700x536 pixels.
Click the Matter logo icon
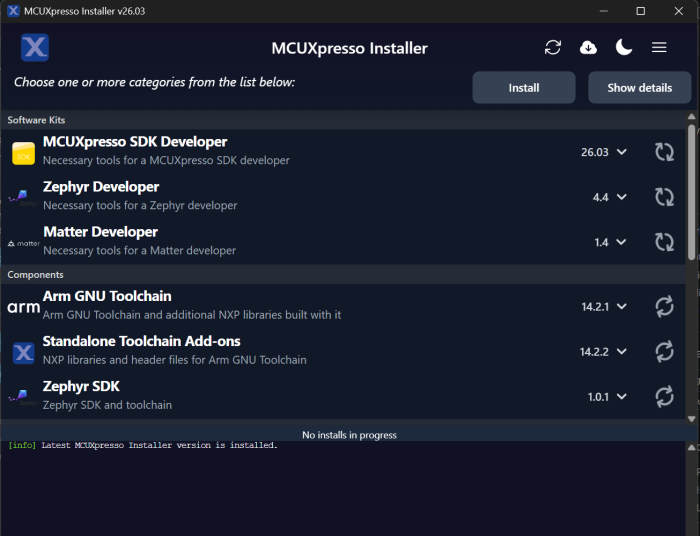click(x=24, y=244)
